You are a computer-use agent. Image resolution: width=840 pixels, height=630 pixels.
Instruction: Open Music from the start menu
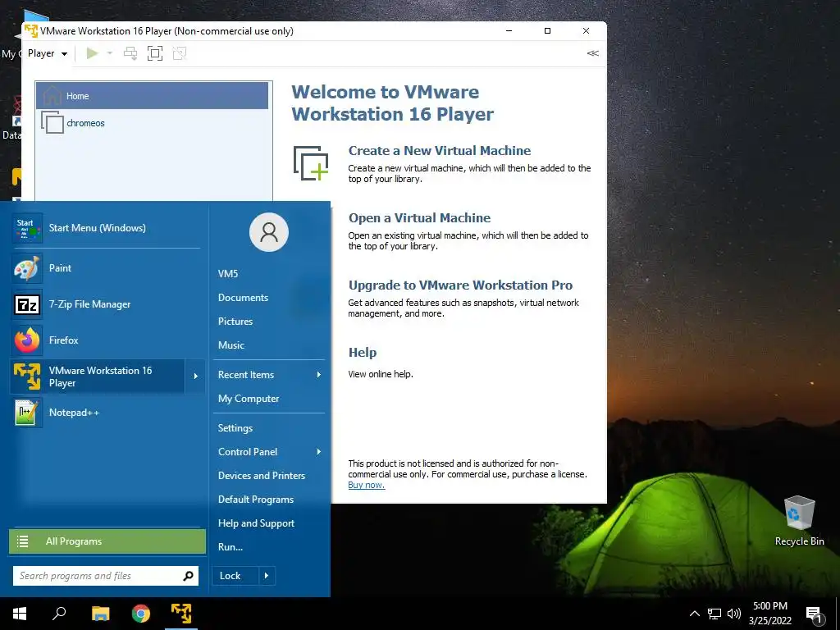(x=231, y=345)
